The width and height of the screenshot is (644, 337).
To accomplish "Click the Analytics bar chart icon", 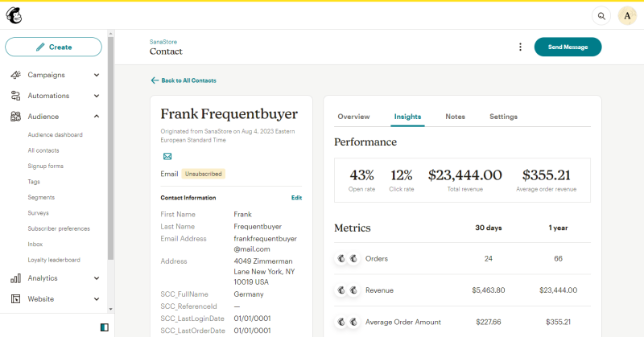I will pos(15,278).
